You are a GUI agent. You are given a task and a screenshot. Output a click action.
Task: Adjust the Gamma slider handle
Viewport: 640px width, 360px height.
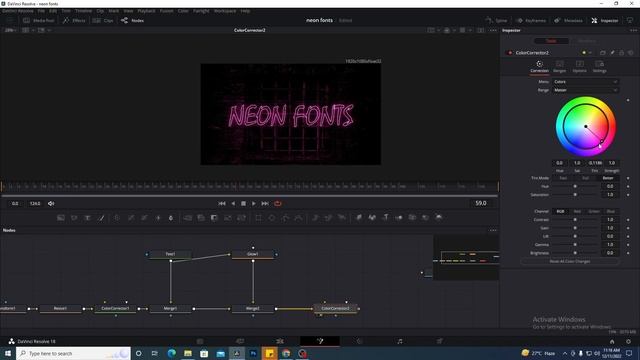click(575, 244)
